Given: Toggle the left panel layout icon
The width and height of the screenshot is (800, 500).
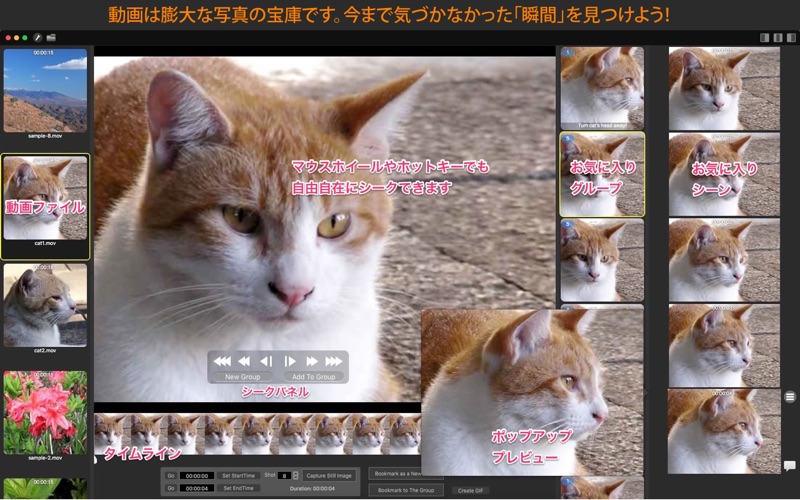Looking at the screenshot, I should 764,38.
